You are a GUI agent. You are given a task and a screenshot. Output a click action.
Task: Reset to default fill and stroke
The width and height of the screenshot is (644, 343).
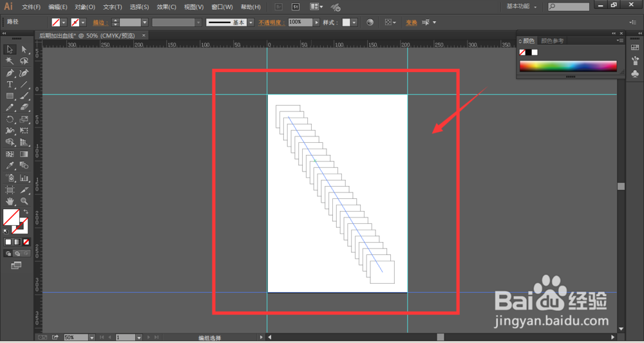[6, 232]
